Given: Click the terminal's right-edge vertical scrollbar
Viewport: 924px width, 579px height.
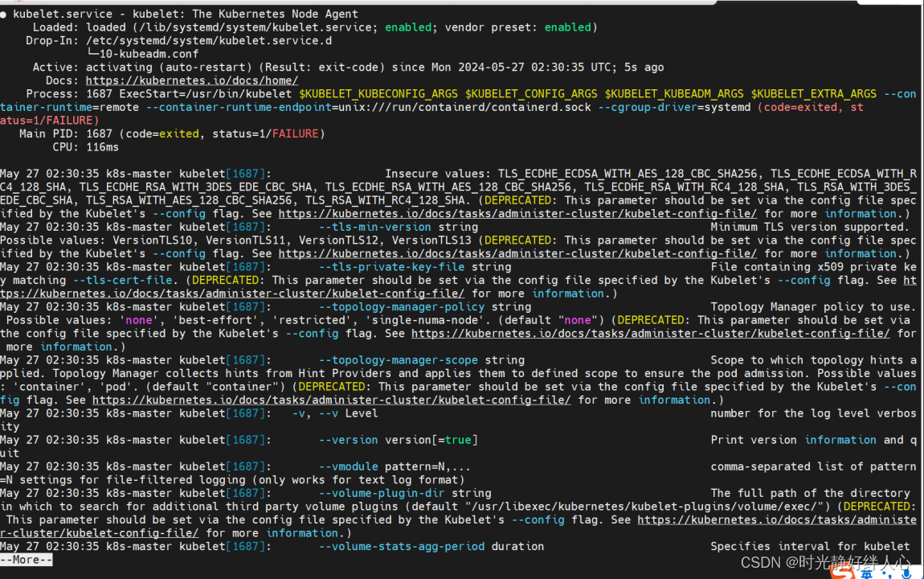Looking at the screenshot, I should [920, 281].
